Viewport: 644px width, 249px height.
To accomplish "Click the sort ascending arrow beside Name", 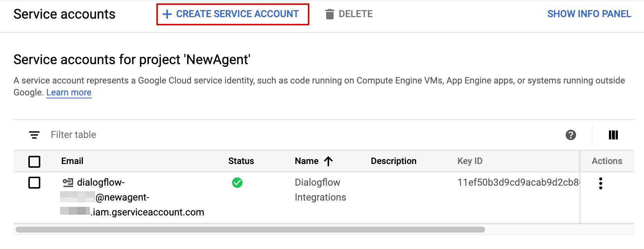I will pyautogui.click(x=328, y=161).
